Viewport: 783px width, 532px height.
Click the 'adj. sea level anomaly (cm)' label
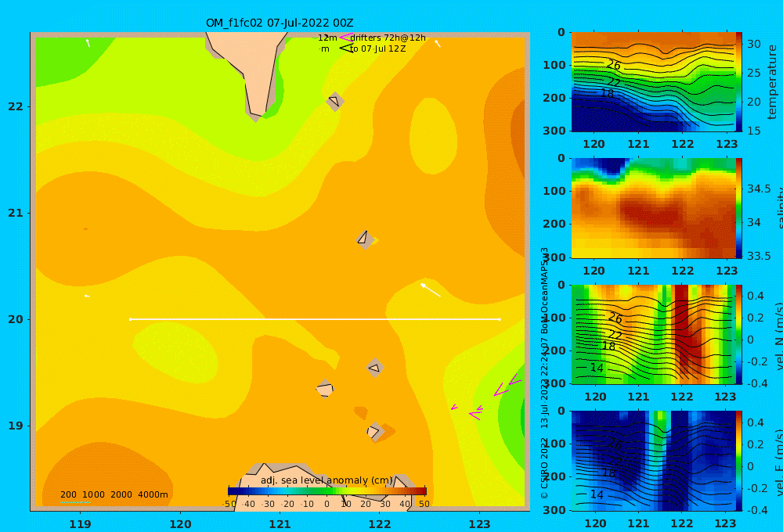click(x=327, y=480)
